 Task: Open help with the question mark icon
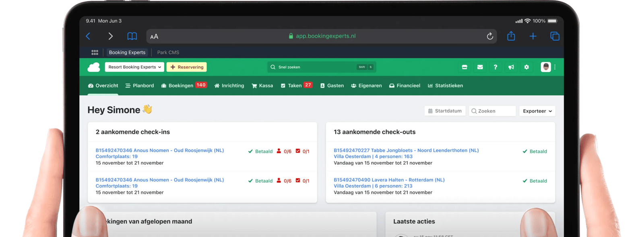coord(495,67)
